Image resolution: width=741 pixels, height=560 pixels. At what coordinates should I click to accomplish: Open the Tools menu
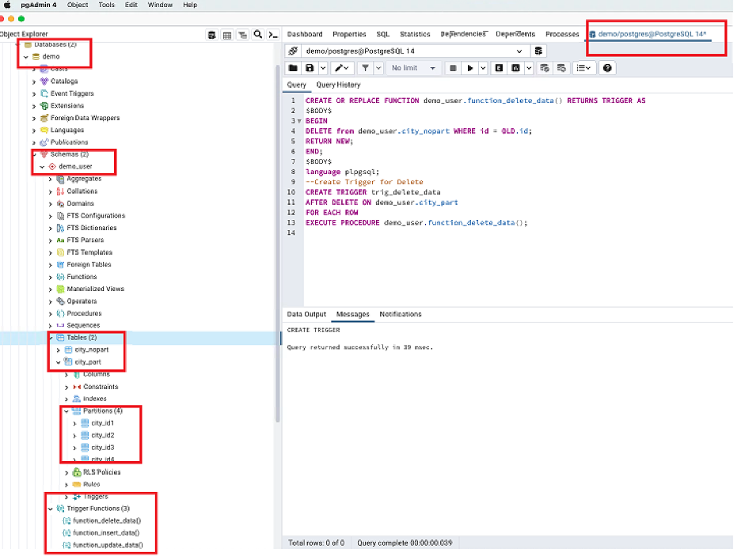click(106, 5)
